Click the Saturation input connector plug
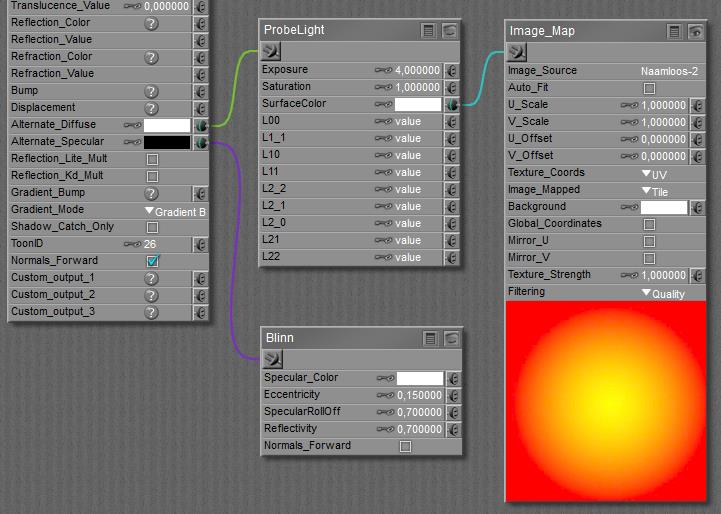Image resolution: width=721 pixels, height=514 pixels. [x=452, y=87]
